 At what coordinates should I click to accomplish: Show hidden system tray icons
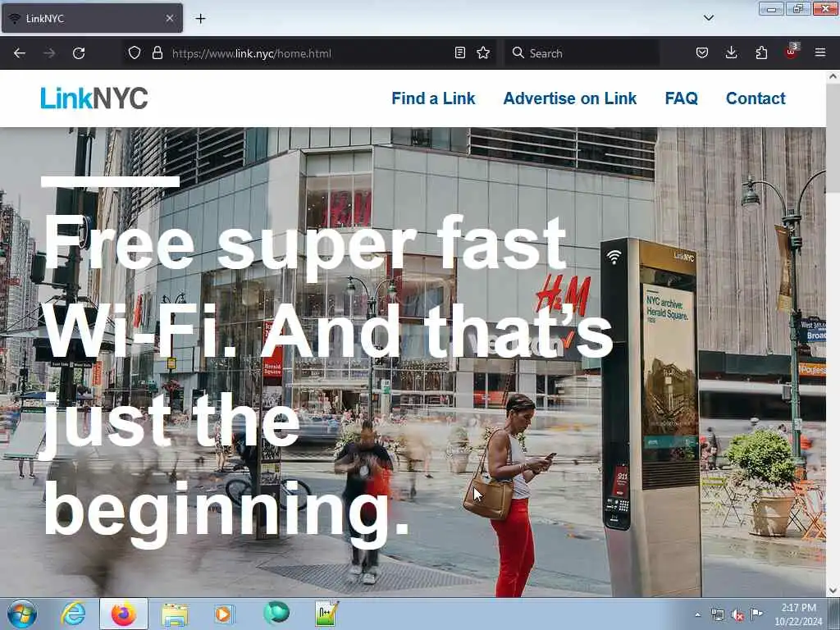697,614
